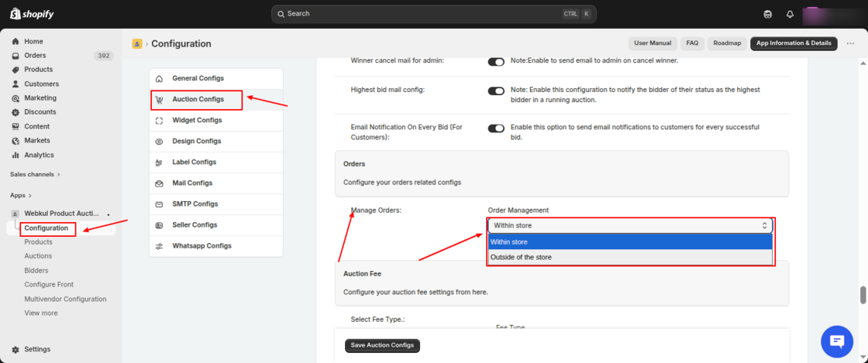Toggle Highest bid mail config switch

tap(496, 91)
